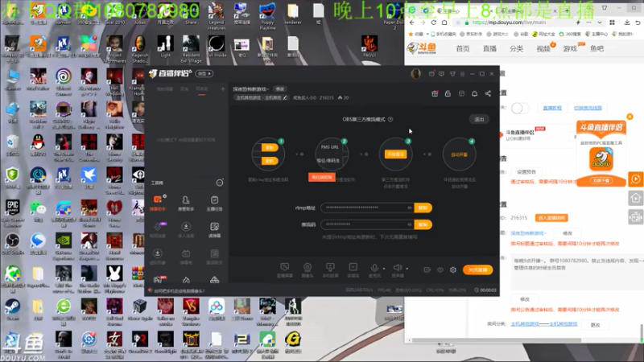Click the pencil icon to edit the stream category
Viewport: 644px width, 362px height.
285,97
